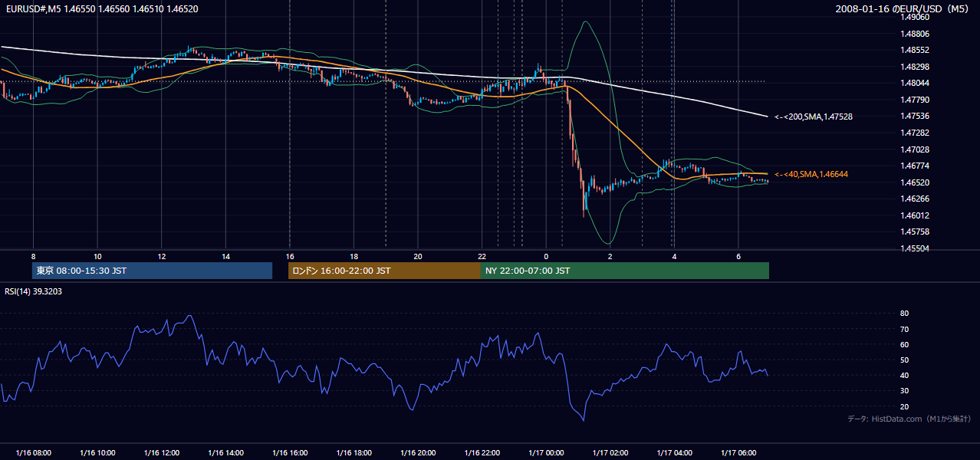Click bottom time label 1/16 22:00
Image resolution: width=980 pixels, height=460 pixels.
(x=482, y=453)
